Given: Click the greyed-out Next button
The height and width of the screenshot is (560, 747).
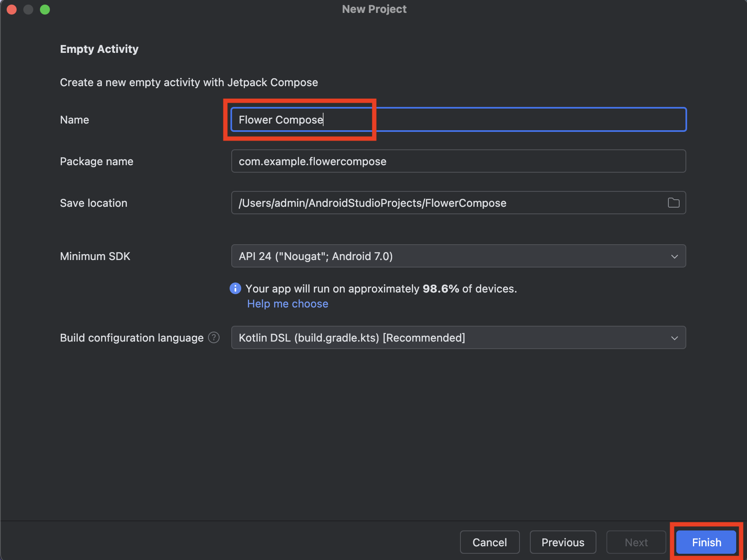Looking at the screenshot, I should point(636,542).
